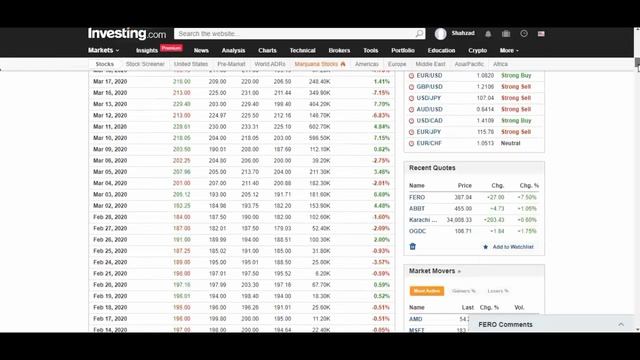Select the Losers % tab
The image size is (640, 360).
[x=498, y=291]
